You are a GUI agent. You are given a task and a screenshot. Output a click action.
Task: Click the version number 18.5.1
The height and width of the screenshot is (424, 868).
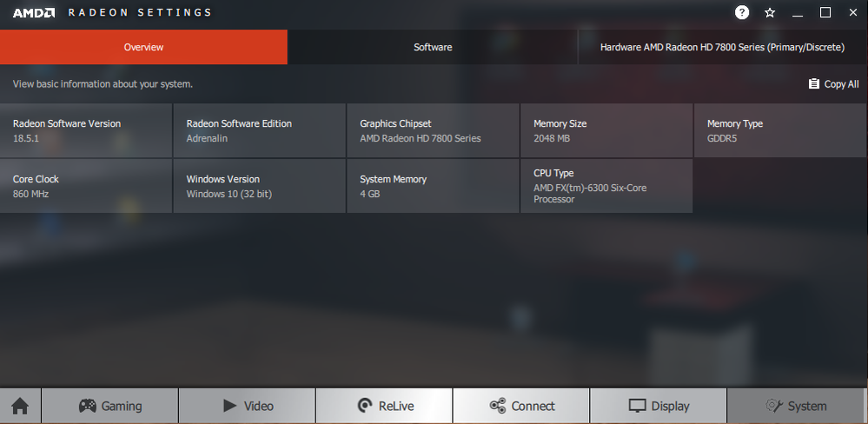pos(26,138)
